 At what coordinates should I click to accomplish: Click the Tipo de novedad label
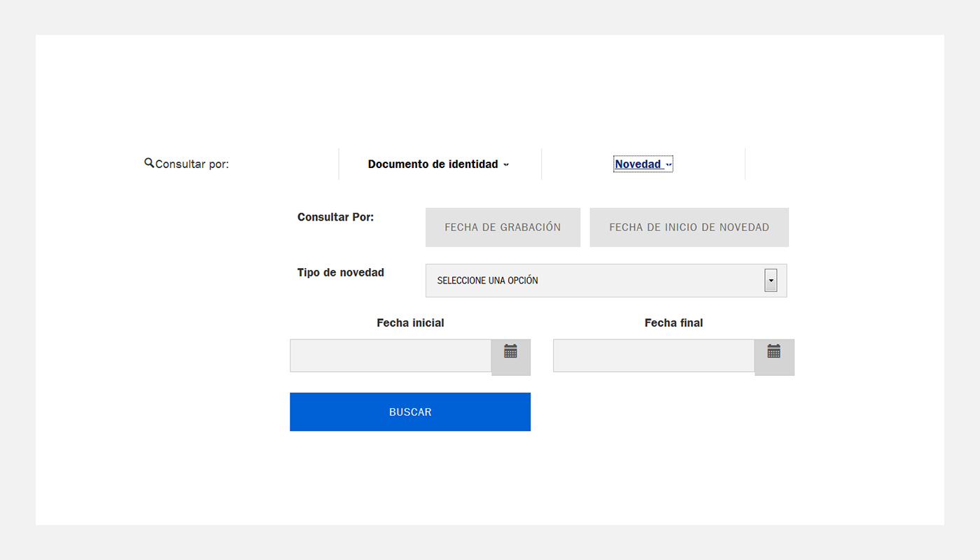341,272
